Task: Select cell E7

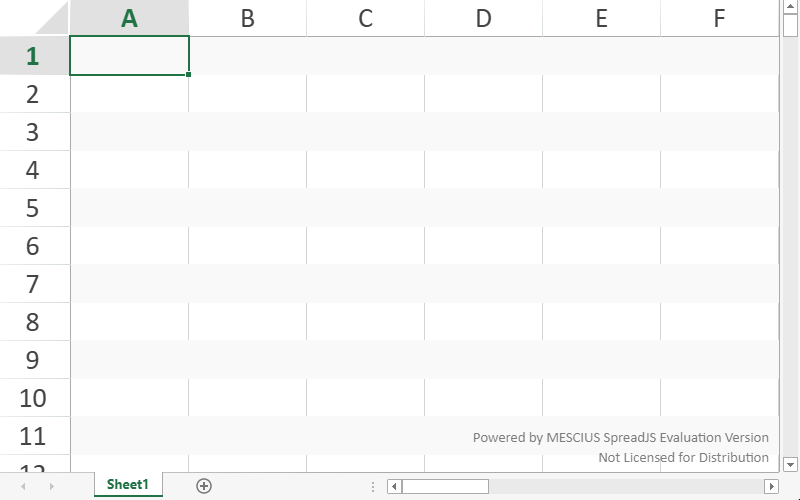Action: (601, 284)
